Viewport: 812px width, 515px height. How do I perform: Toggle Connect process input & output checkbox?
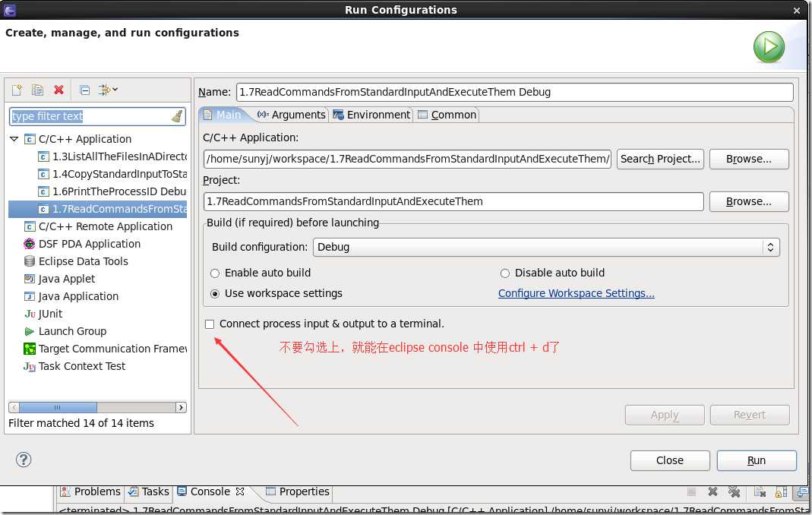click(209, 324)
